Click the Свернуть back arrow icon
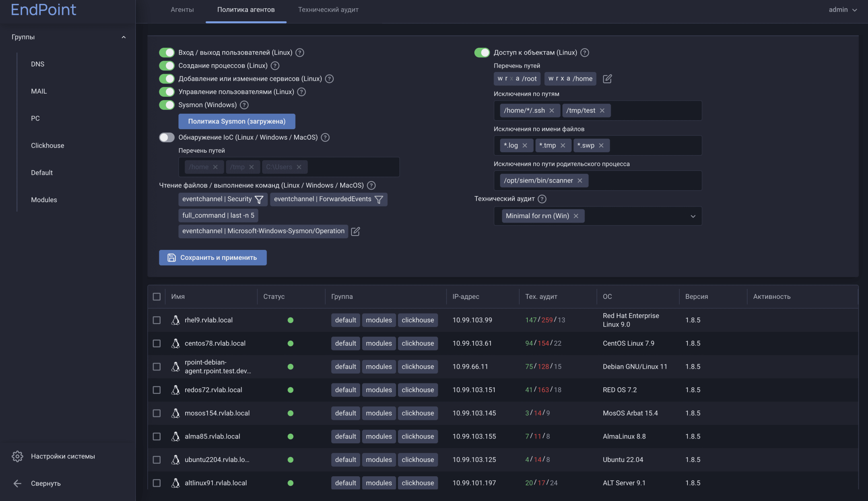The height and width of the screenshot is (501, 868). [x=17, y=483]
